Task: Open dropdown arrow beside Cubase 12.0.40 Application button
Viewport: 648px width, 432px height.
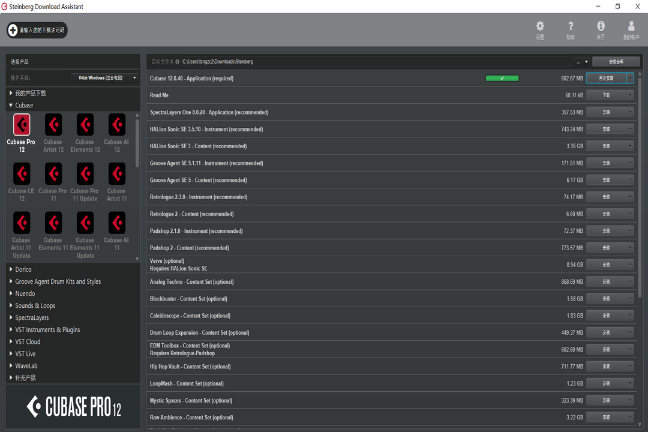Action: (x=630, y=77)
